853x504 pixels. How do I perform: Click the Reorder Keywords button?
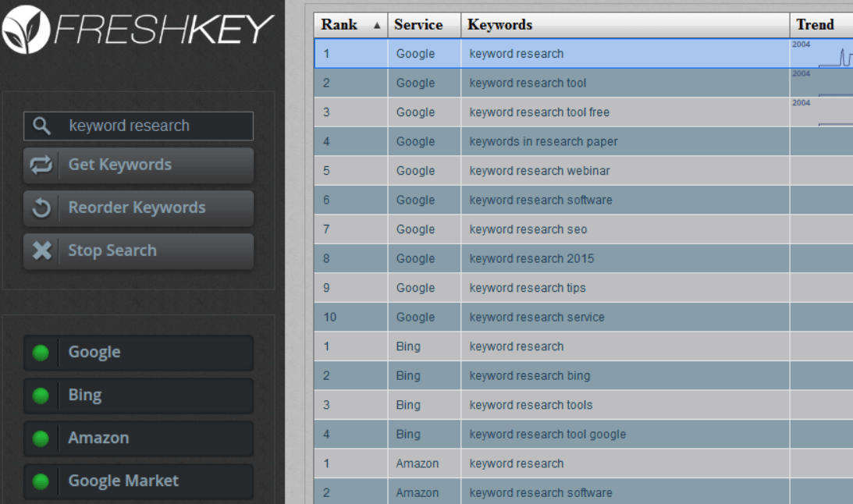[x=138, y=208]
